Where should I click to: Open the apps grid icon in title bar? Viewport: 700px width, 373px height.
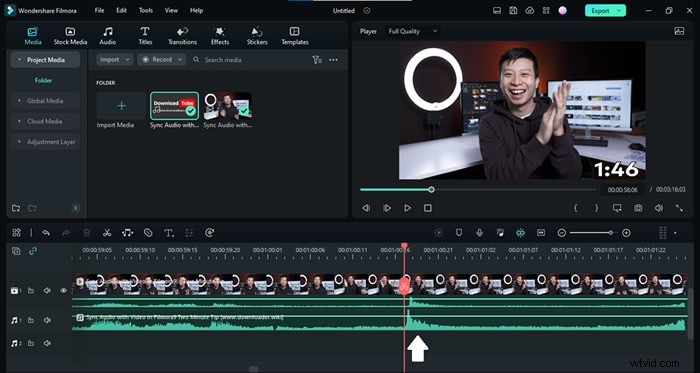click(546, 11)
